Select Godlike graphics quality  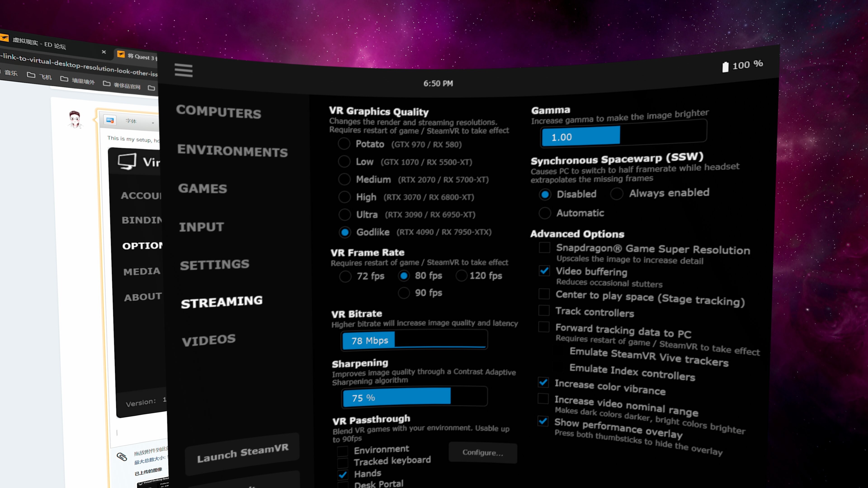tap(345, 232)
